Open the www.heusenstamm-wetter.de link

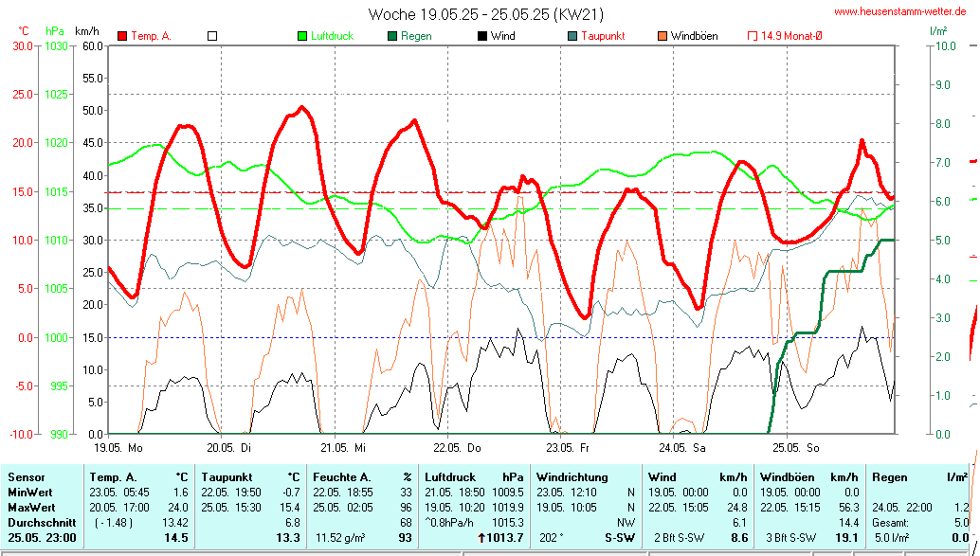point(900,11)
